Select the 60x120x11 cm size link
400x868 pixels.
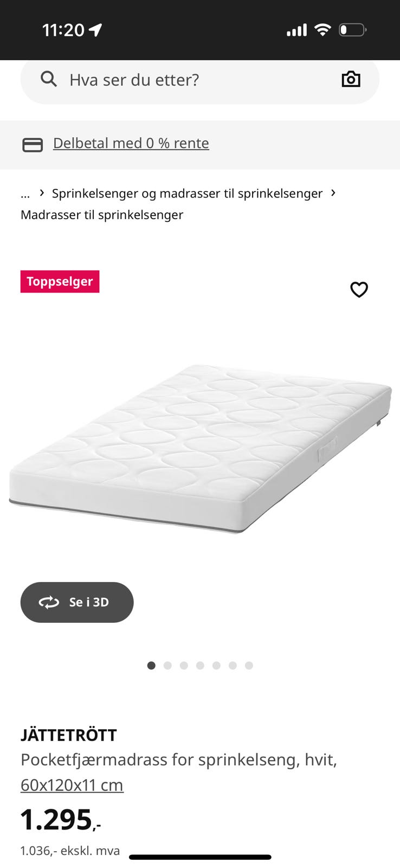point(72,785)
